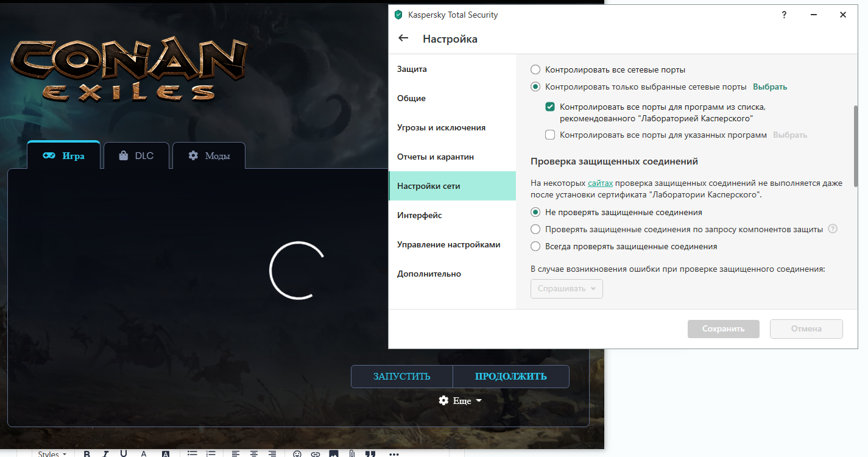Open the Интерфейс settings section

click(452, 215)
